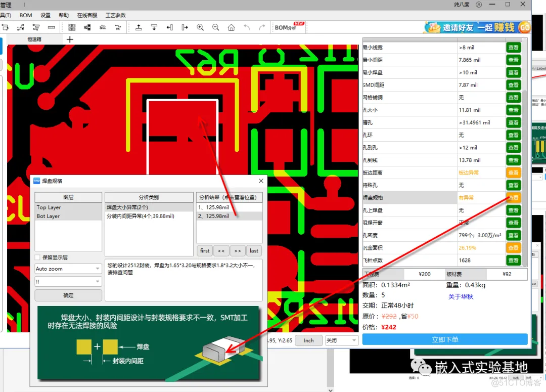The image size is (546, 392).
Task: Add a new tab with the plus icon
Action: coord(70,39)
